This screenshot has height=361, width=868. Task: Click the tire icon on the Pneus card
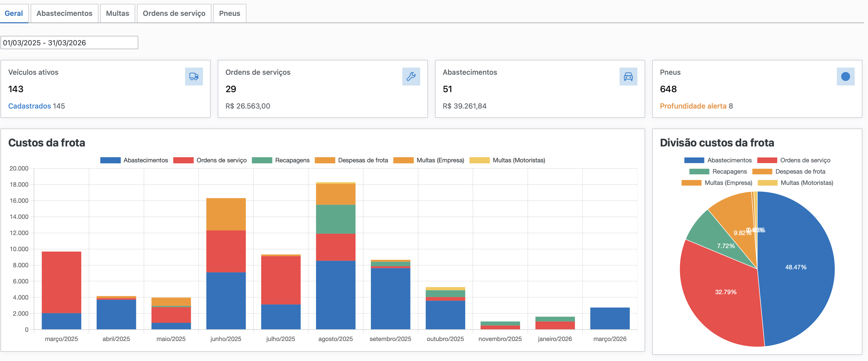(x=845, y=77)
